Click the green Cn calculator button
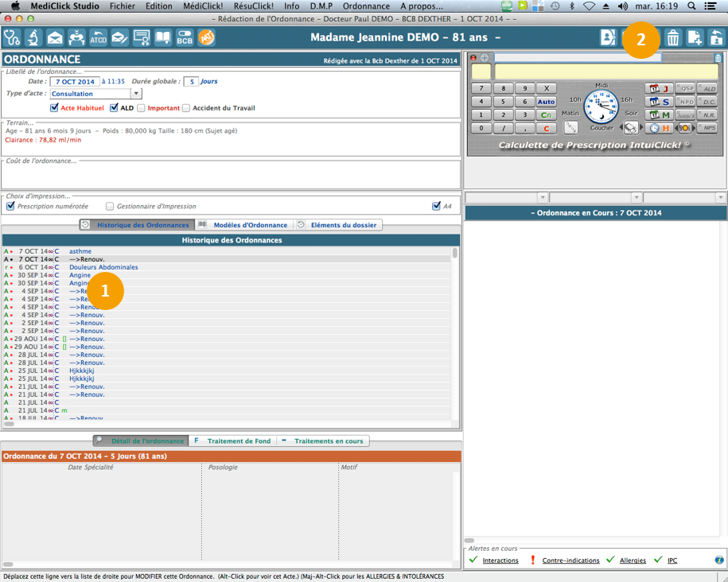 click(x=546, y=114)
